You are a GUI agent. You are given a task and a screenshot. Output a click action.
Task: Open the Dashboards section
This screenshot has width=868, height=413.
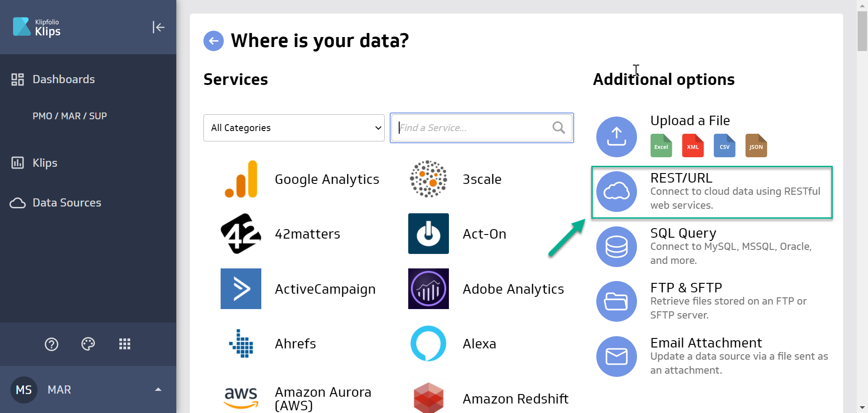pos(63,79)
